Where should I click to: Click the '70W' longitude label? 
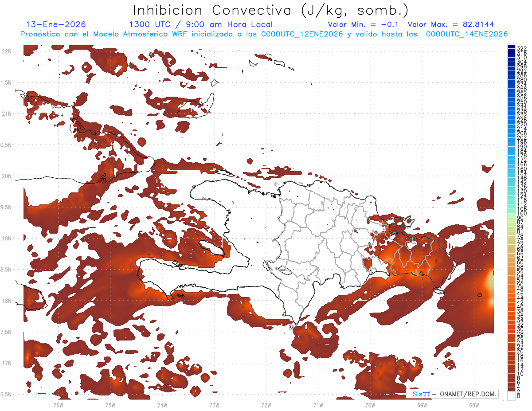(x=370, y=405)
